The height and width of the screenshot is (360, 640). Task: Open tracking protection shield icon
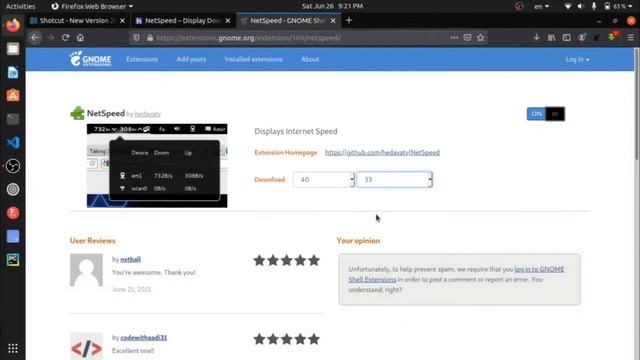coord(136,38)
